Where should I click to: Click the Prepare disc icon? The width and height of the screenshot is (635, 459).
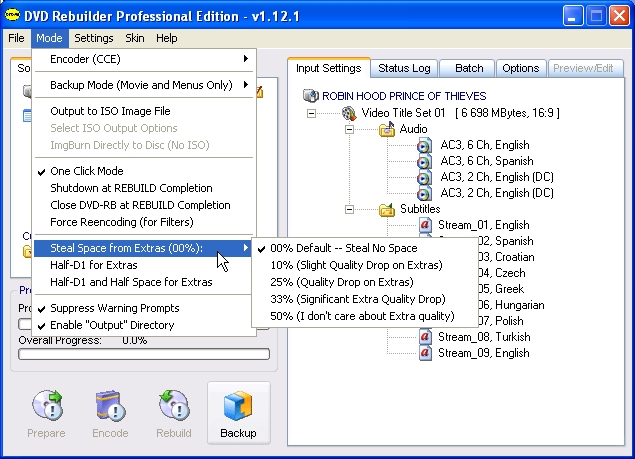(x=48, y=405)
